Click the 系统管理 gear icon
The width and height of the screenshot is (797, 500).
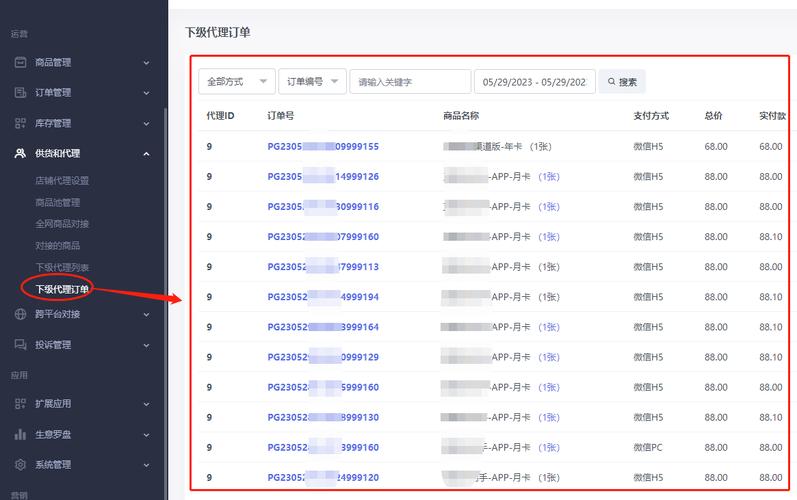tap(20, 464)
